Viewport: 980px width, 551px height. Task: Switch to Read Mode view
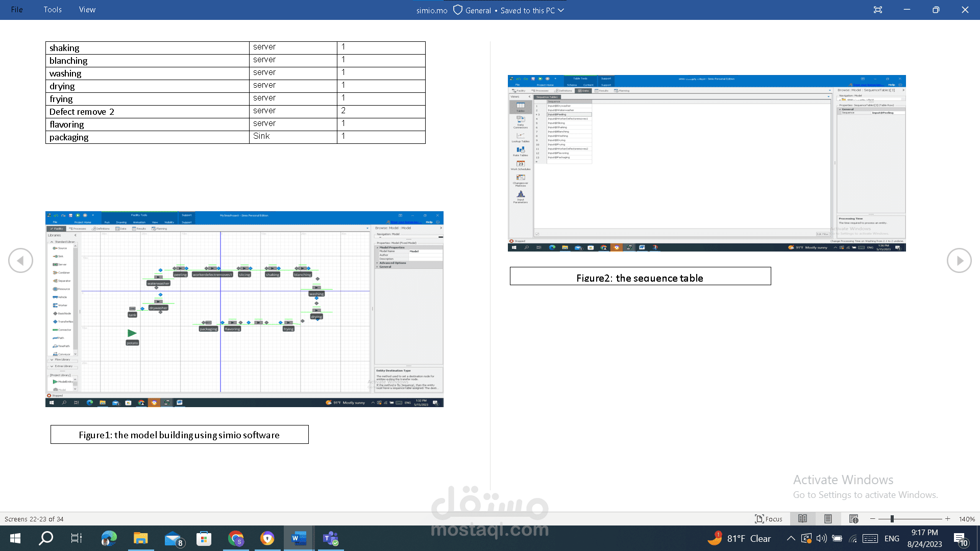click(802, 519)
